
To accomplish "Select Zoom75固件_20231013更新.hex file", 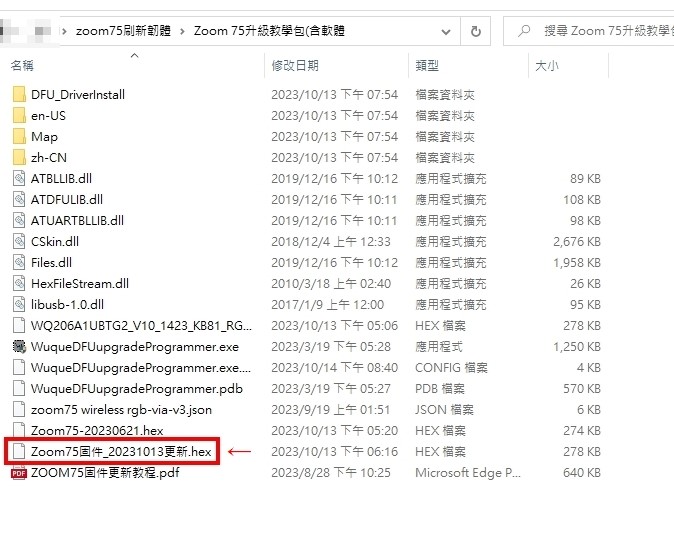I will [x=121, y=452].
